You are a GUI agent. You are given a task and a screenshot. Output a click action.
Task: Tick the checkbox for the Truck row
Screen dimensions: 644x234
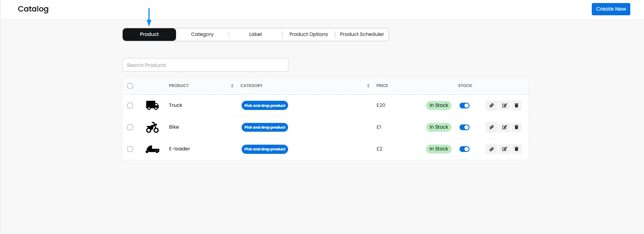pos(130,105)
